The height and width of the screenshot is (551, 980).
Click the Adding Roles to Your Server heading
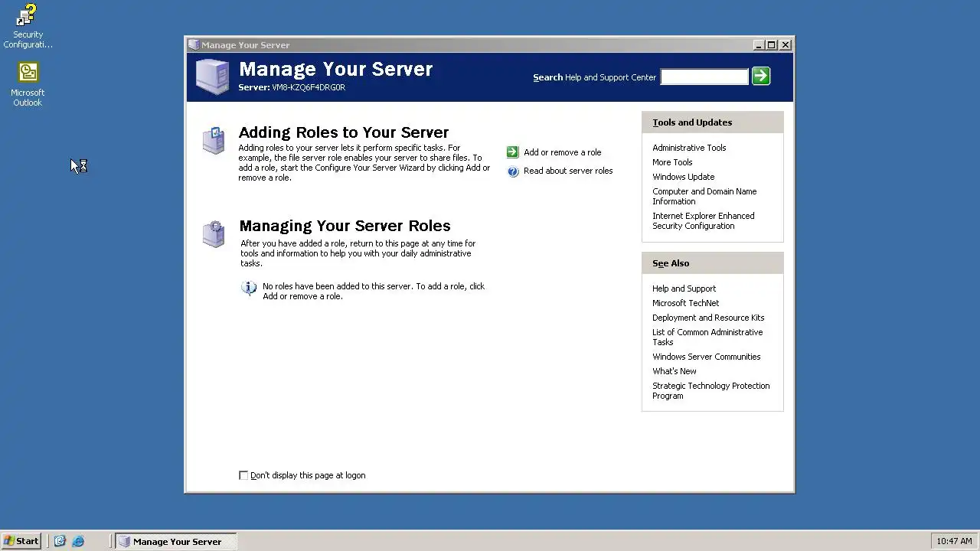(x=344, y=132)
